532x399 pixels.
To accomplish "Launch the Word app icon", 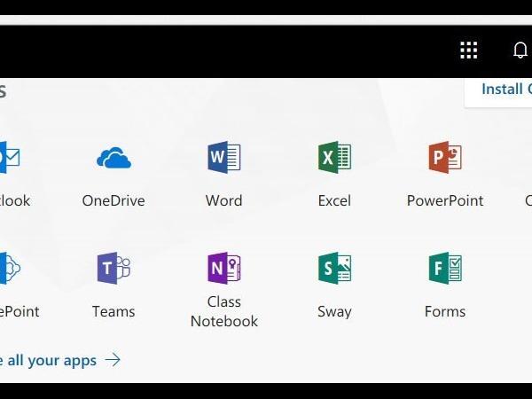I will pos(224,157).
